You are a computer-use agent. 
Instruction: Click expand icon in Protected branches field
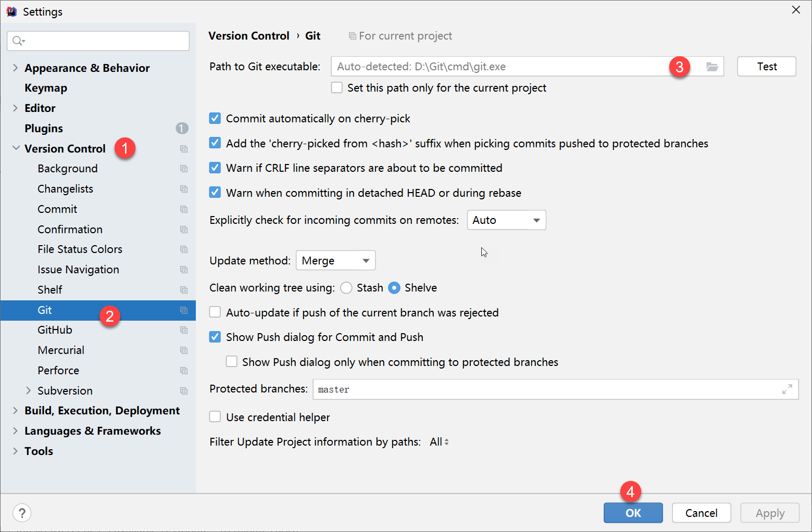click(x=787, y=389)
